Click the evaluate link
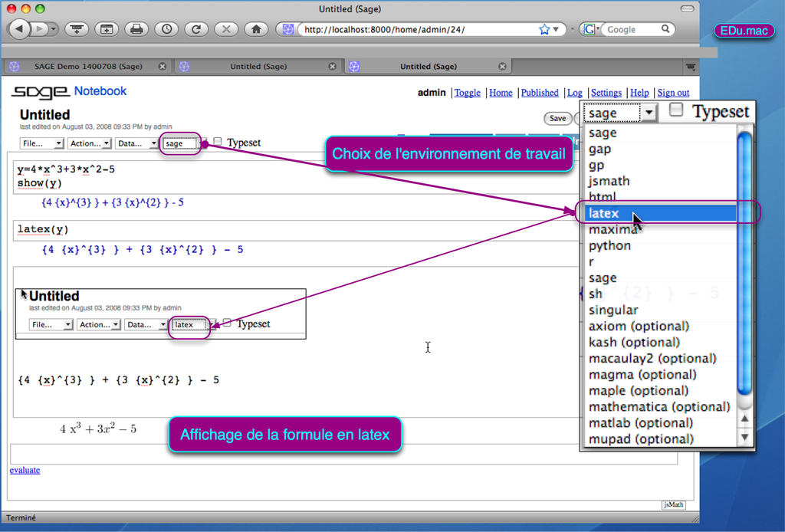Screen dimensions: 785x532 (x=25, y=470)
